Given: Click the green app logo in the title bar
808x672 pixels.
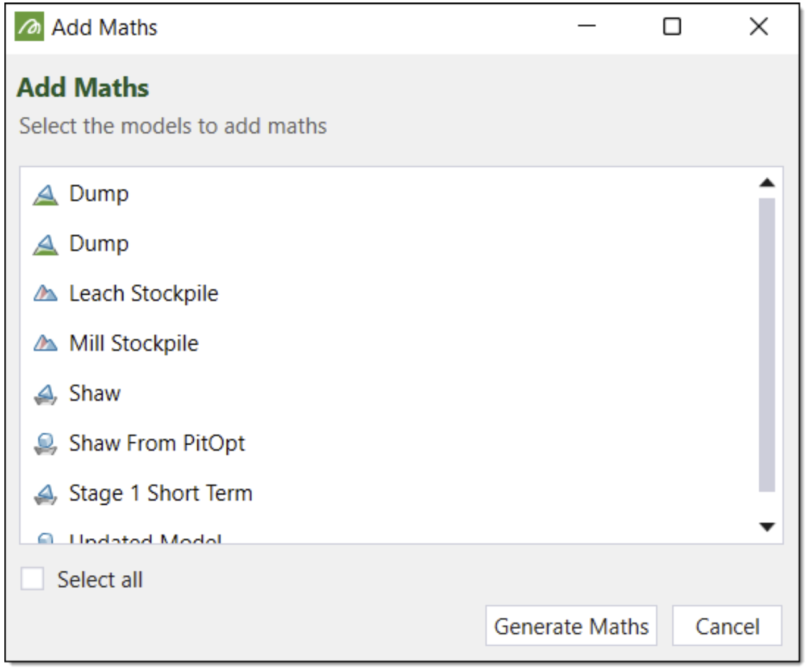Looking at the screenshot, I should coord(29,27).
